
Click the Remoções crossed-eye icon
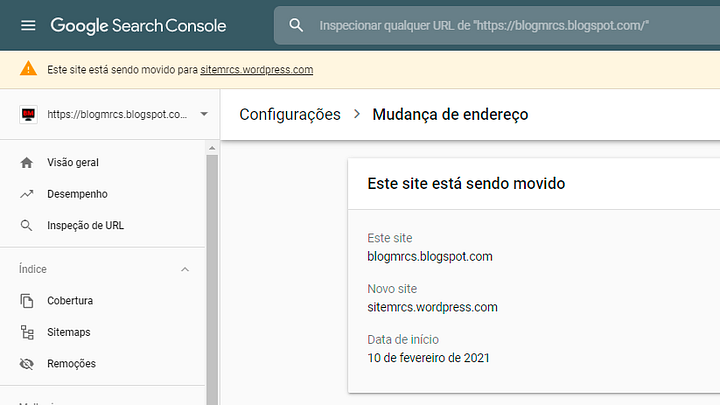click(27, 364)
